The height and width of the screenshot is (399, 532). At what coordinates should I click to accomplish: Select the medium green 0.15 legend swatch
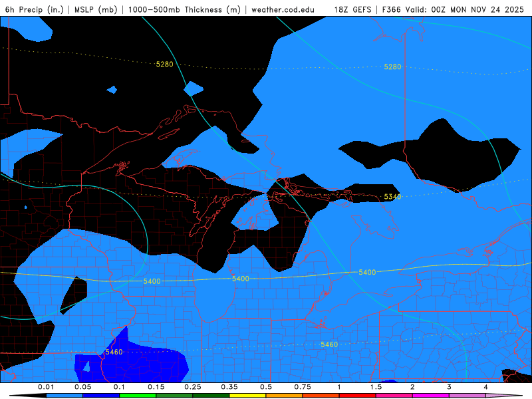click(174, 396)
